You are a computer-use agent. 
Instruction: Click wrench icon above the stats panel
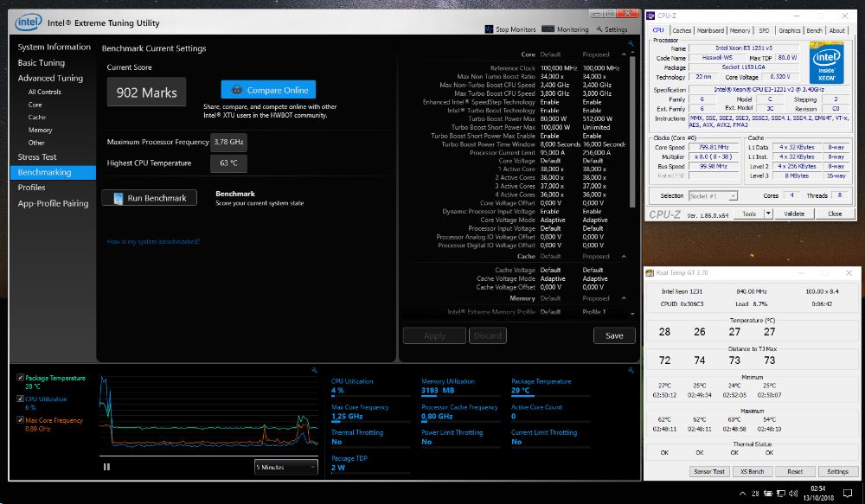click(631, 370)
